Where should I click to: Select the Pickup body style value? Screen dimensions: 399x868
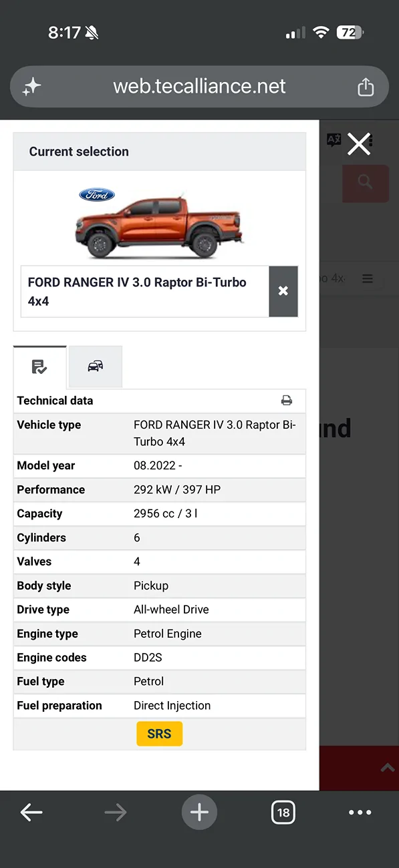coord(151,586)
